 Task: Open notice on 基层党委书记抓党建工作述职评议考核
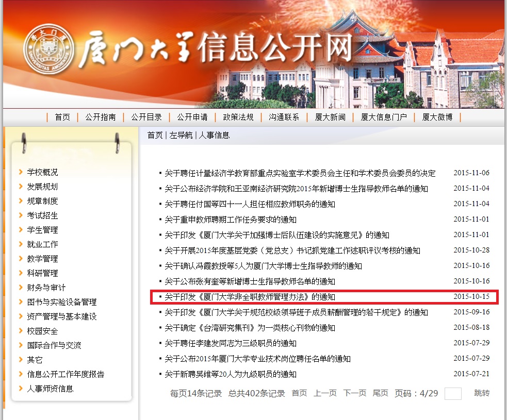292,250
